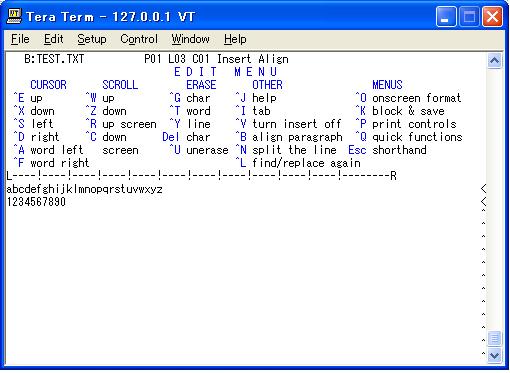Image resolution: width=510 pixels, height=373 pixels.
Task: Close the Tera Term window
Action: (492, 17)
